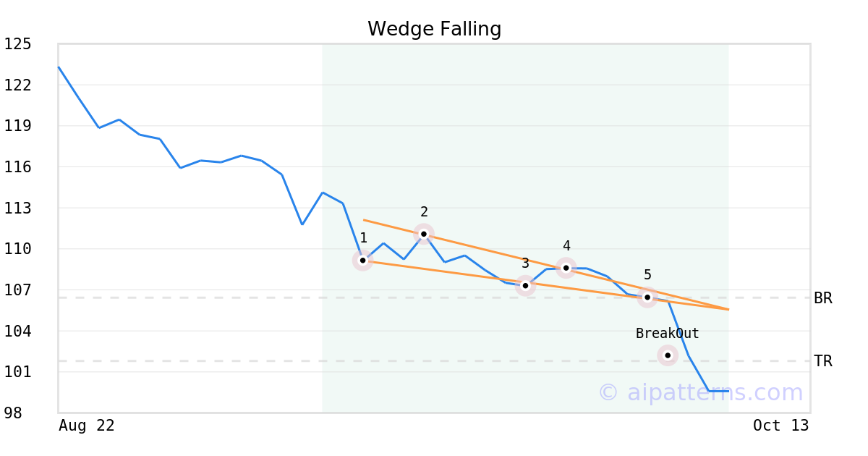Select the 113 y-axis value

pos(17,208)
